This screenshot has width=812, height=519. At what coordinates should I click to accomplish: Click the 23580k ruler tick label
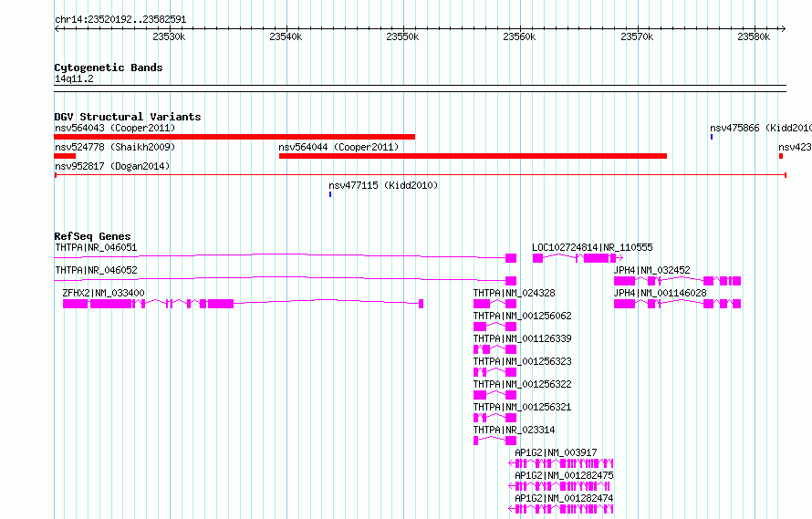pyautogui.click(x=754, y=36)
